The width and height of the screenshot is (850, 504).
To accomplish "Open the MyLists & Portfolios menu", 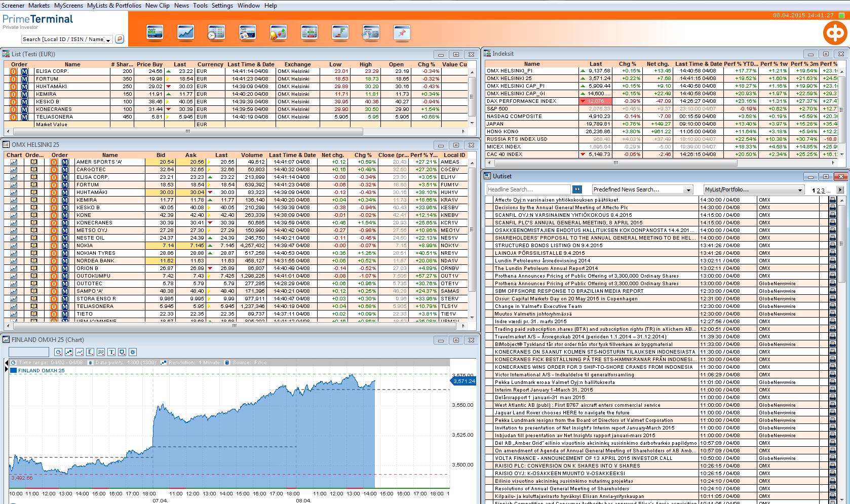I will click(114, 6).
